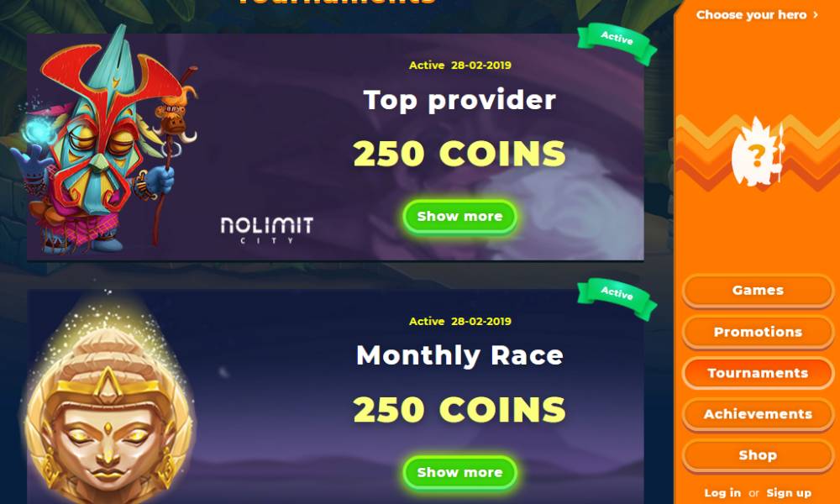Click the Monthly Race 250 COINS prize text
Viewport: 840px width, 504px height.
[459, 410]
